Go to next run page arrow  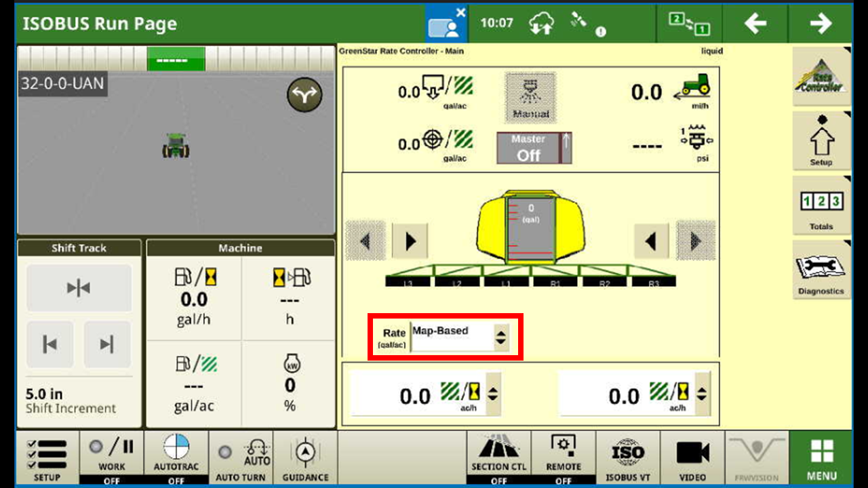point(821,23)
